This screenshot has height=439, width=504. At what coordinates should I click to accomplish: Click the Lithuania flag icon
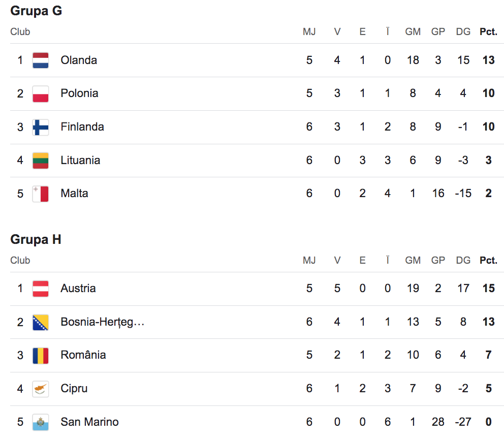(41, 161)
